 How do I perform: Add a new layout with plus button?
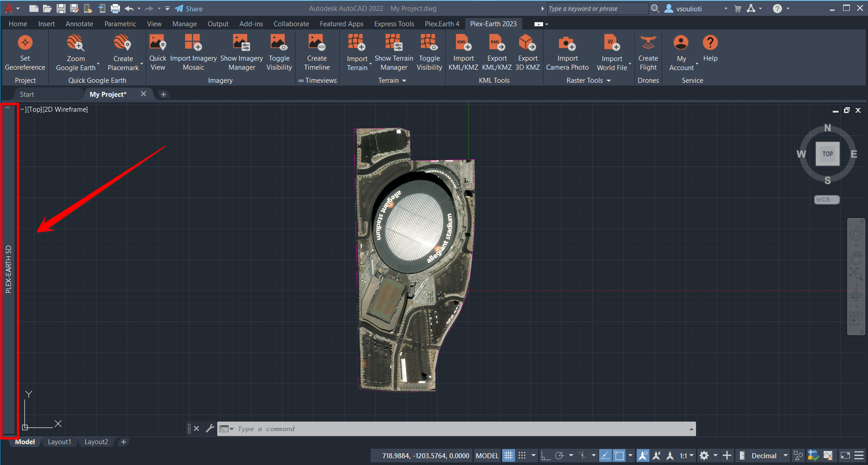(x=124, y=442)
